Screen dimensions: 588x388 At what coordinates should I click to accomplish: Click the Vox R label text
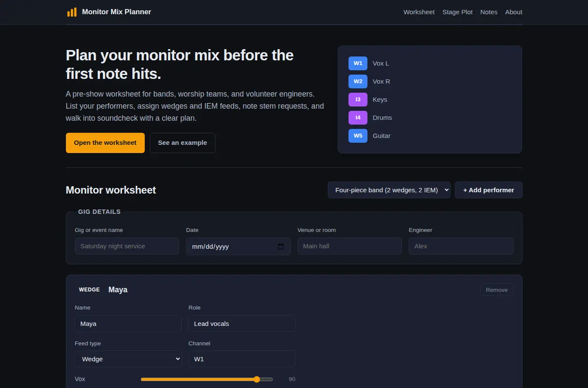coord(381,81)
